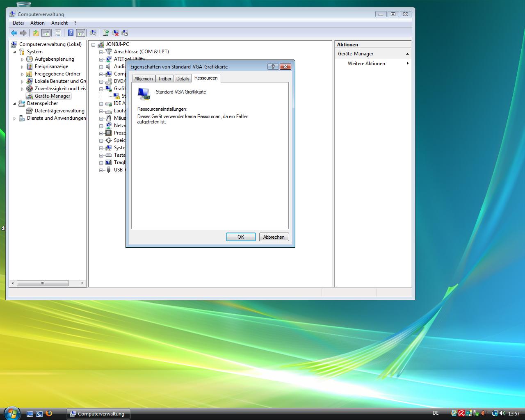Go up one level with folder icon
The height and width of the screenshot is (420, 525).
pos(36,33)
